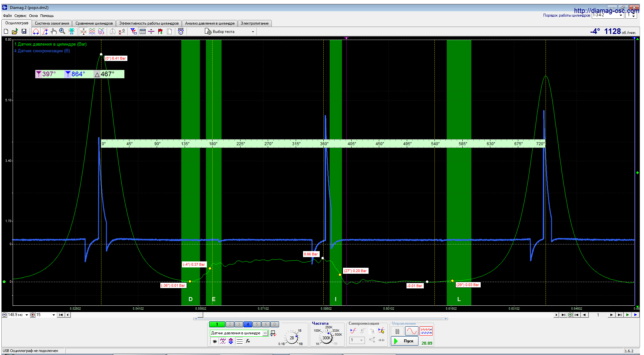Switch to the Осциллограф tab

[17, 23]
